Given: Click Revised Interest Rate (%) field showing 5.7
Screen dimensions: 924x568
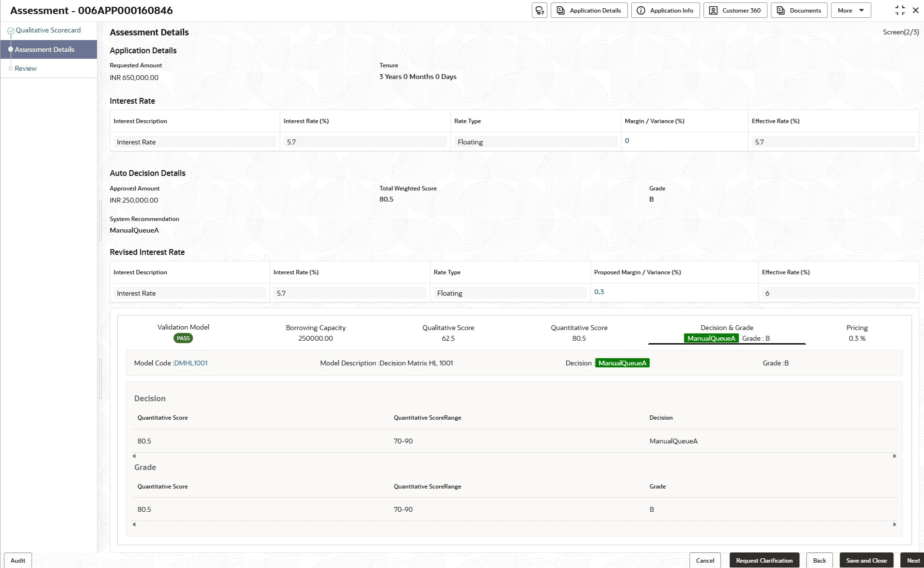Looking at the screenshot, I should (350, 293).
